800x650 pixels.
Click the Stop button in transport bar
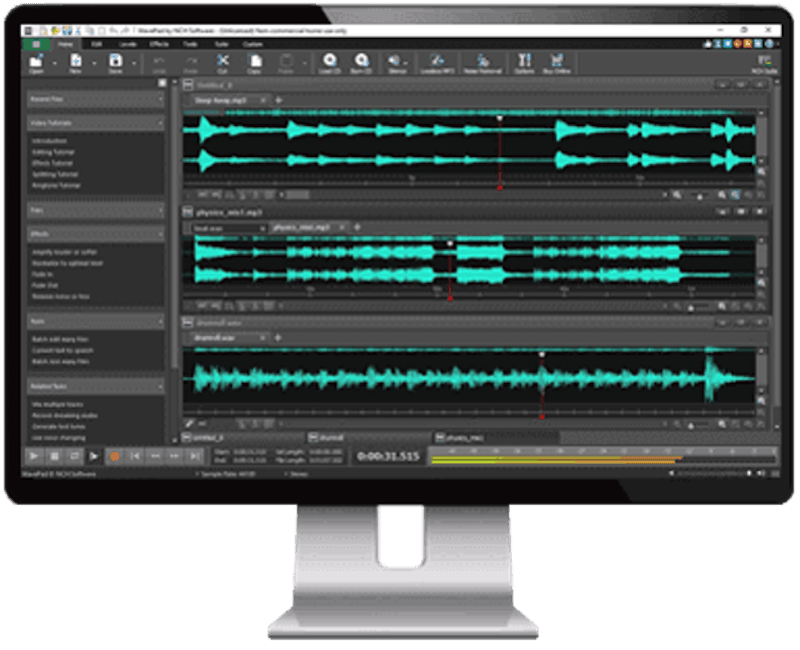coord(54,456)
